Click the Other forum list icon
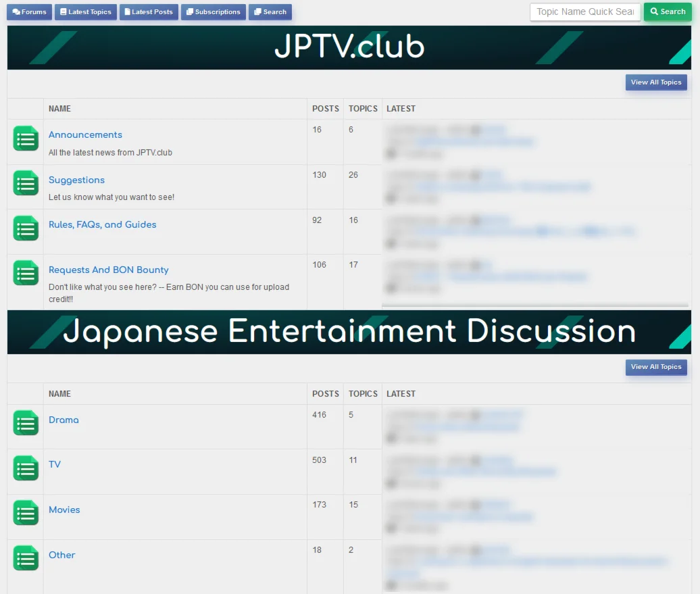 tap(26, 558)
